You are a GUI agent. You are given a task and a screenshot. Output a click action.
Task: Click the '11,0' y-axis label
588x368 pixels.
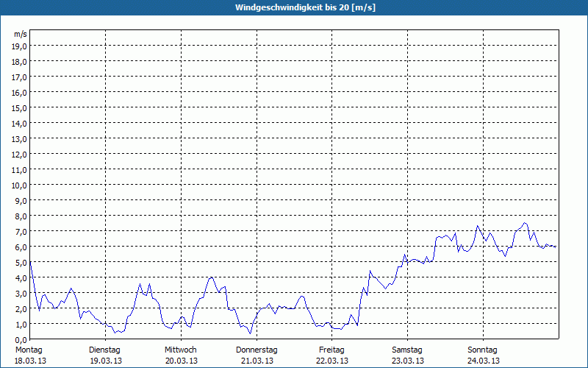tap(20, 170)
